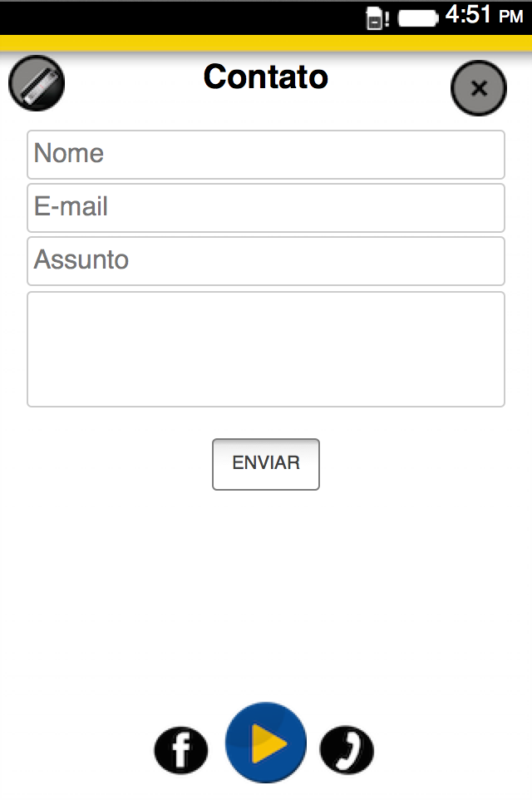This screenshot has height=800, width=532.
Task: Tap the radio tuner dial icon
Action: click(x=37, y=83)
